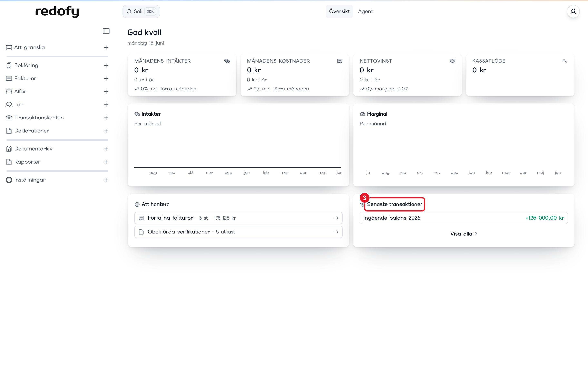The width and height of the screenshot is (588, 368).
Task: Click the Visa alla link
Action: point(464,234)
